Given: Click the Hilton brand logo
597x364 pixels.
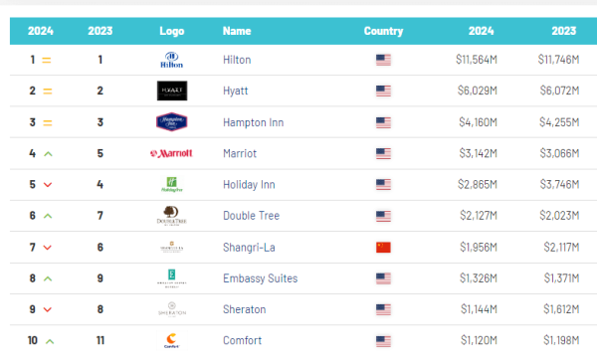Looking at the screenshot, I should pyautogui.click(x=172, y=60).
